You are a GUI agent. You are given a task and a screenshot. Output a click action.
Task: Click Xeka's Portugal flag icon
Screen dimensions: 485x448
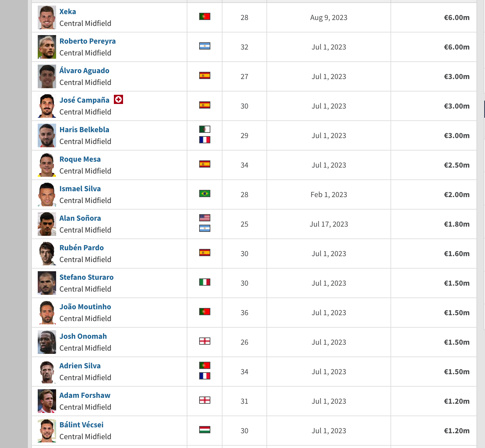click(x=205, y=16)
